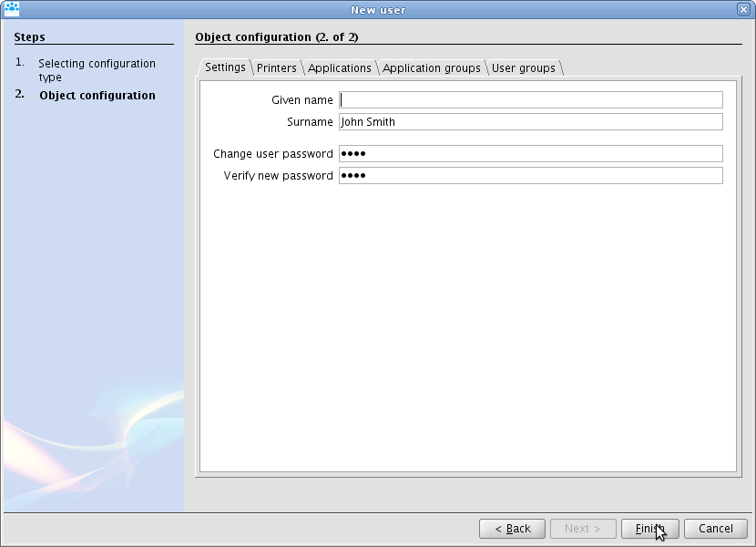The image size is (756, 547).
Task: Click step 1 Selecting configuration type
Action: tap(96, 70)
